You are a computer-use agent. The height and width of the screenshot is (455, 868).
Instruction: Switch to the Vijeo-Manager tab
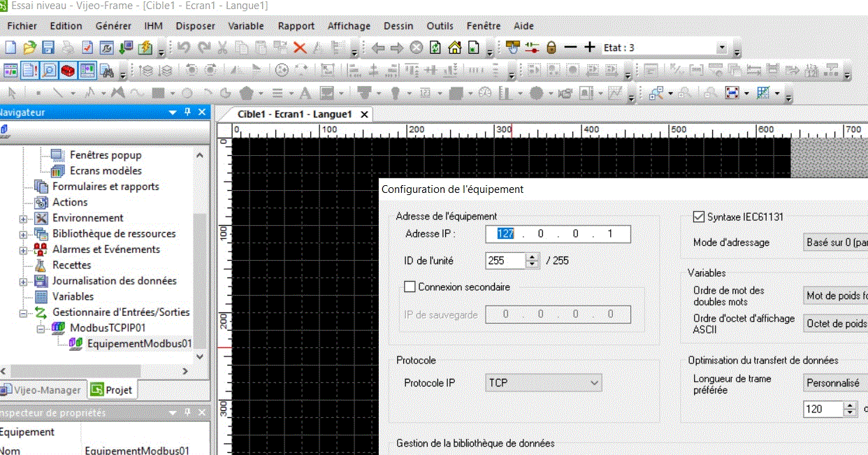point(42,390)
